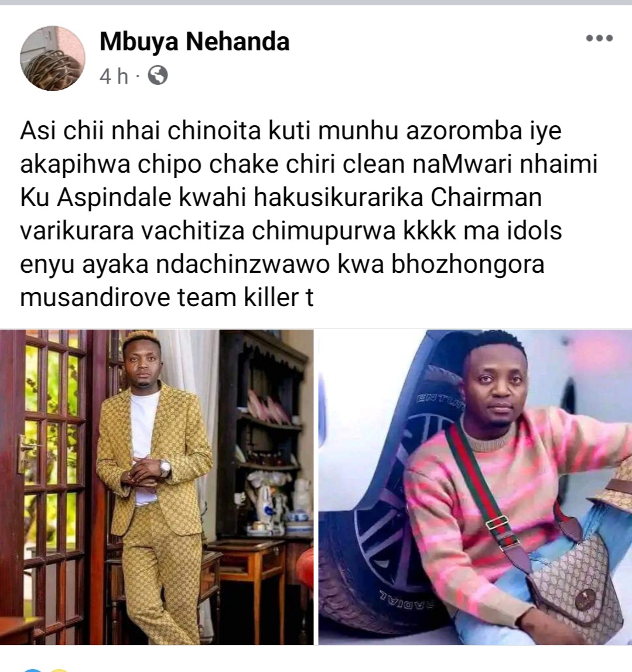The image size is (632, 672).
Task: Visit the Mbuya Nehanda profile name link
Action: coord(194,42)
